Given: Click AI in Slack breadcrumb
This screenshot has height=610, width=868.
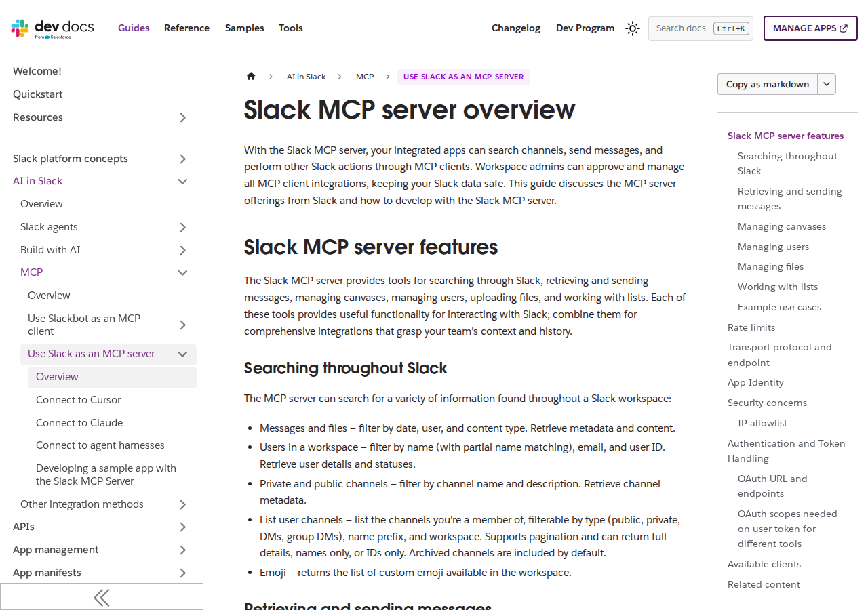Looking at the screenshot, I should 306,77.
